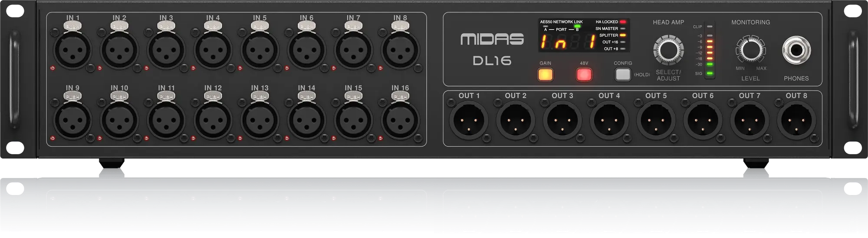Click the IN 13 XLR input jack

pyautogui.click(x=260, y=120)
